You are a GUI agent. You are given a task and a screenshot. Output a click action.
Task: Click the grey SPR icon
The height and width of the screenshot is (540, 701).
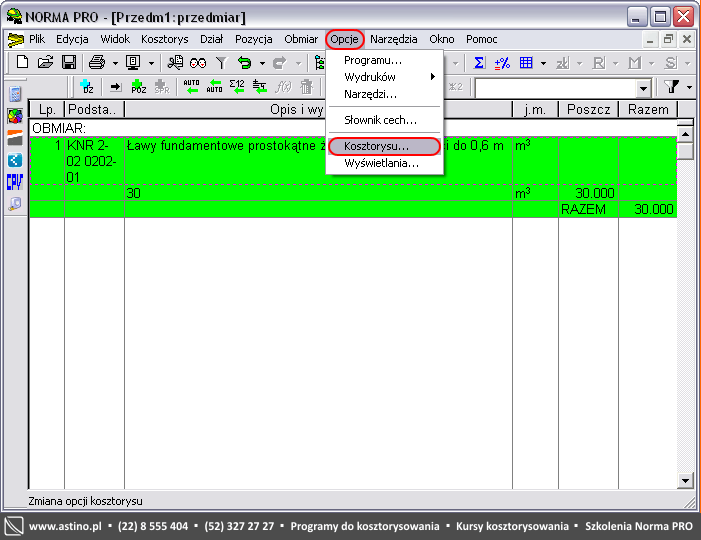pyautogui.click(x=161, y=86)
